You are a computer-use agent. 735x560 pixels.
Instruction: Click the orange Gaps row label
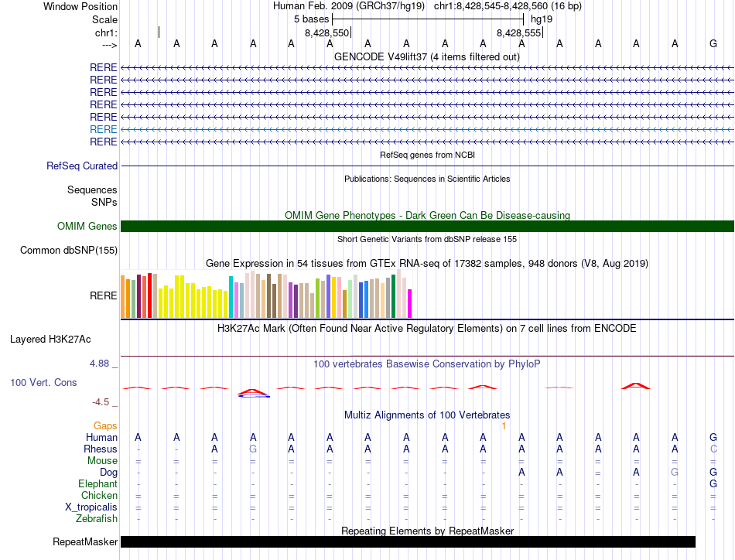pyautogui.click(x=105, y=426)
